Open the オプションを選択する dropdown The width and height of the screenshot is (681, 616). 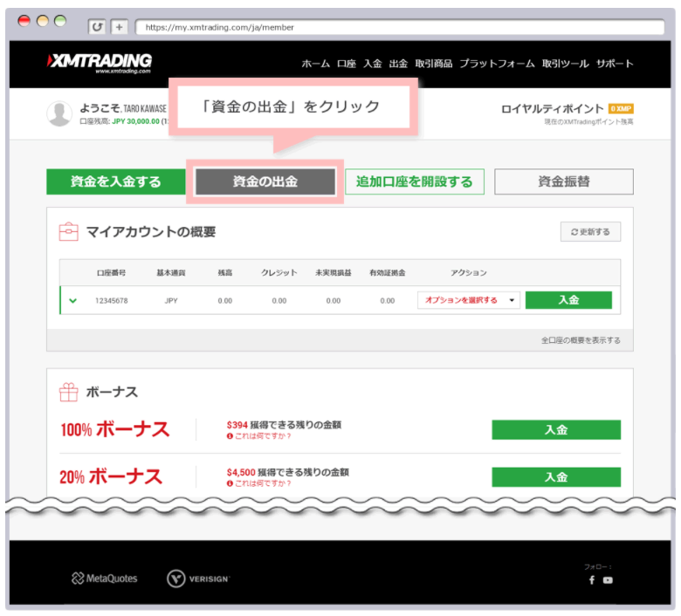468,300
